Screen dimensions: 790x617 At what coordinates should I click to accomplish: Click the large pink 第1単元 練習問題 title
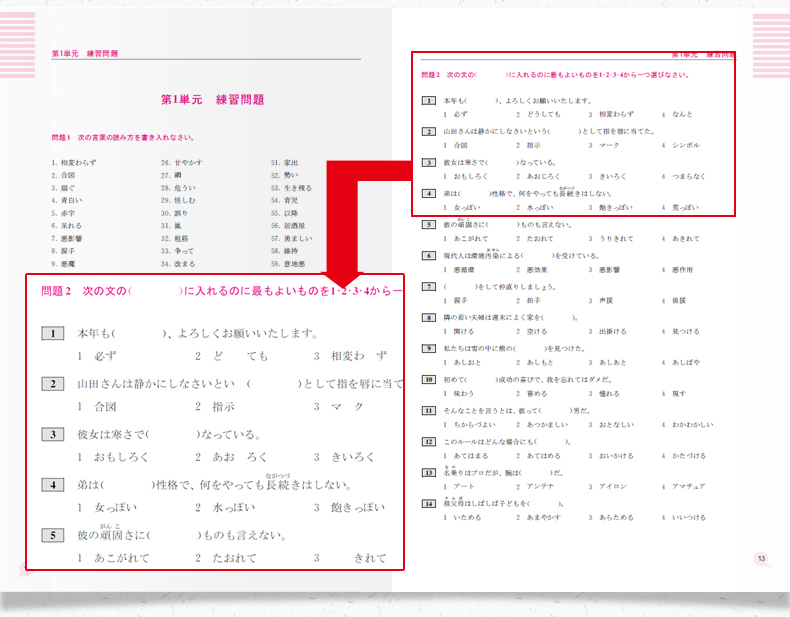pyautogui.click(x=212, y=100)
